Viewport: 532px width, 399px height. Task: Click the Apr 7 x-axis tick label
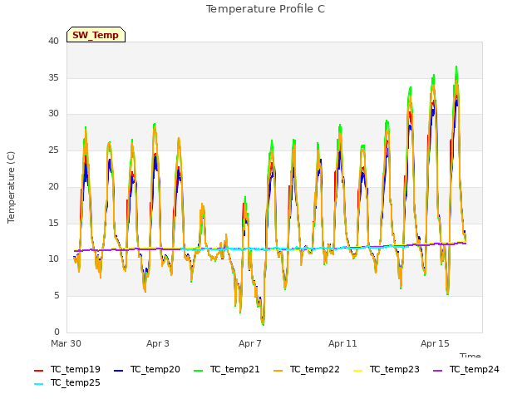250,343
